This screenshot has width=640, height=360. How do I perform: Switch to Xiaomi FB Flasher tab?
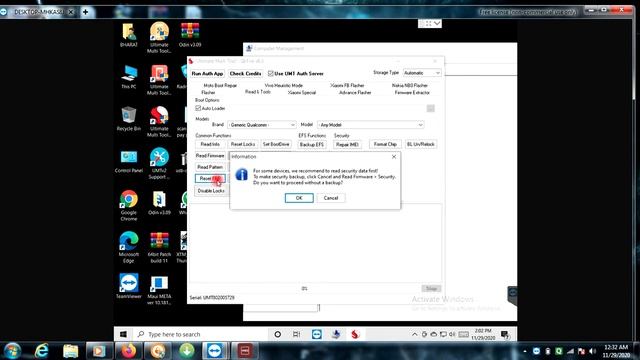pyautogui.click(x=347, y=85)
